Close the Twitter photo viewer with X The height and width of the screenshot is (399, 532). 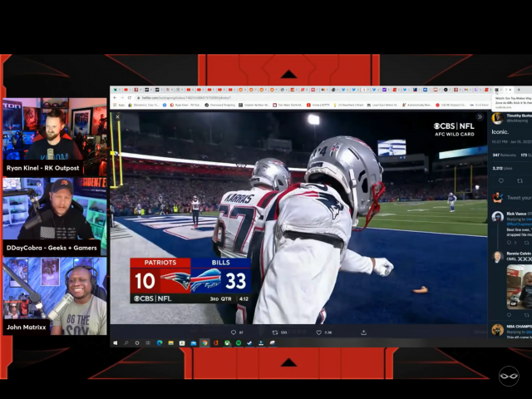click(117, 117)
